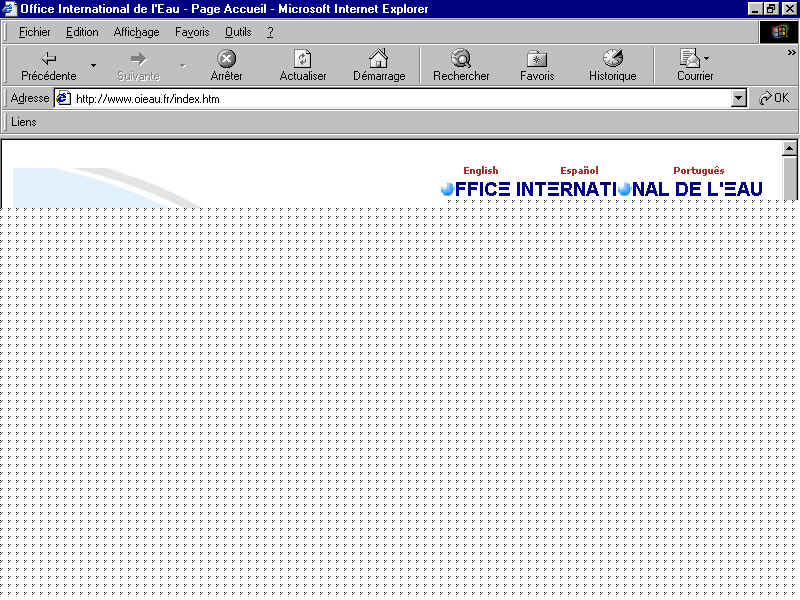Switch site language to Português
800x600 pixels.
(698, 170)
